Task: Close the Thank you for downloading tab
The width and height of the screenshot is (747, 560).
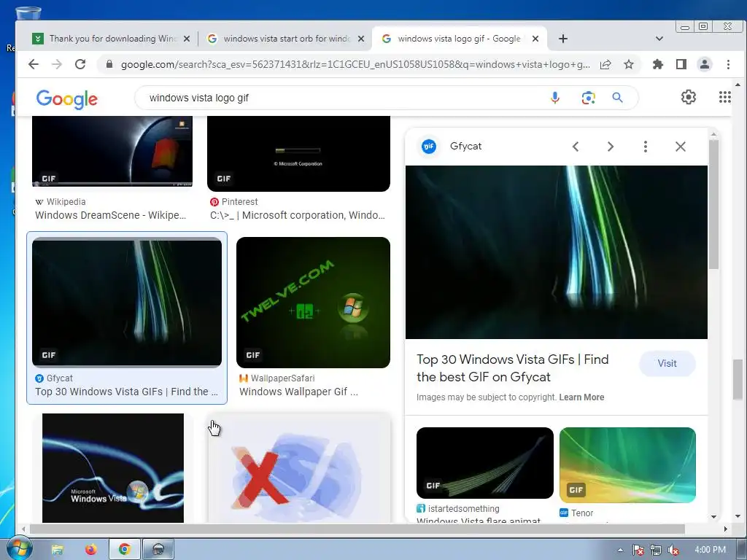Action: click(187, 39)
